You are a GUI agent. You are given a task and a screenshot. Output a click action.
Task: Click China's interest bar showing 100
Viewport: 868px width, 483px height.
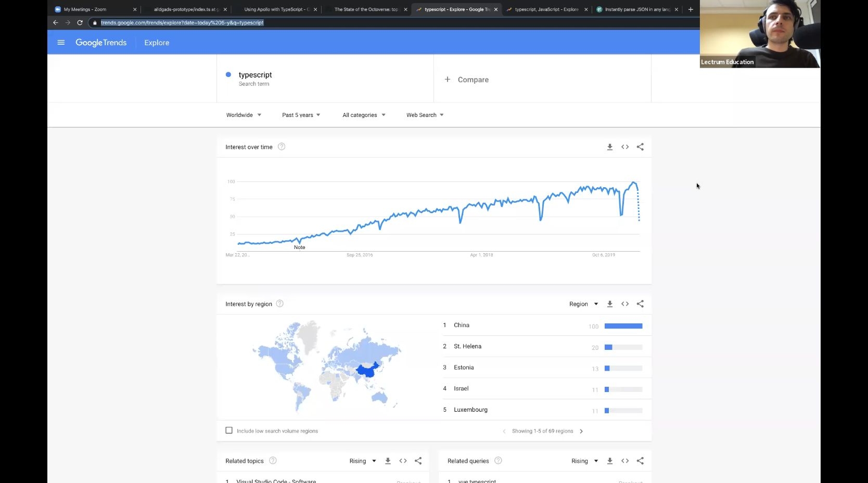623,326
